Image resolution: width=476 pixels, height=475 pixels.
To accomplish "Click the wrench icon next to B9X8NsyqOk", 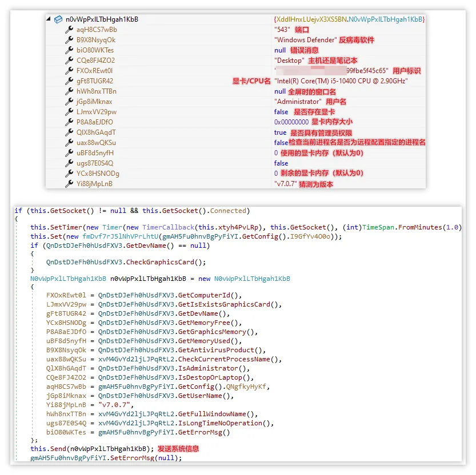I will pyautogui.click(x=69, y=40).
